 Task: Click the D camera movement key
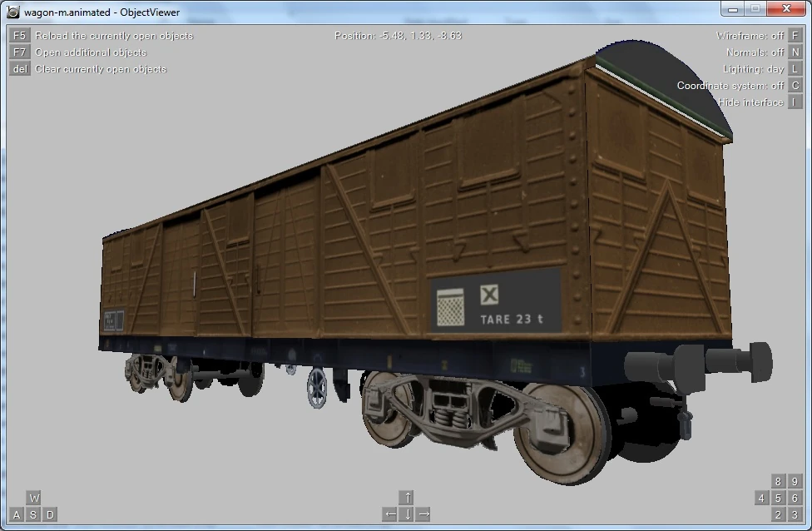click(50, 514)
